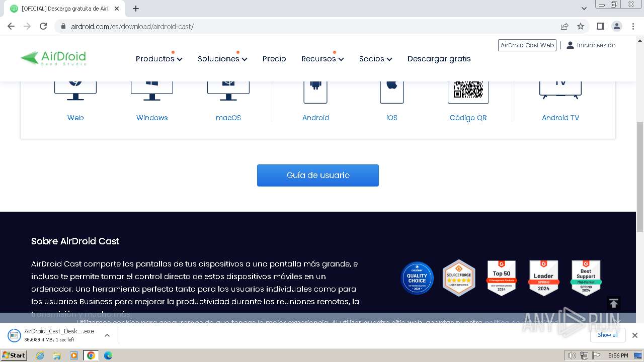Open the tab search dropdown arrow

[x=584, y=9]
